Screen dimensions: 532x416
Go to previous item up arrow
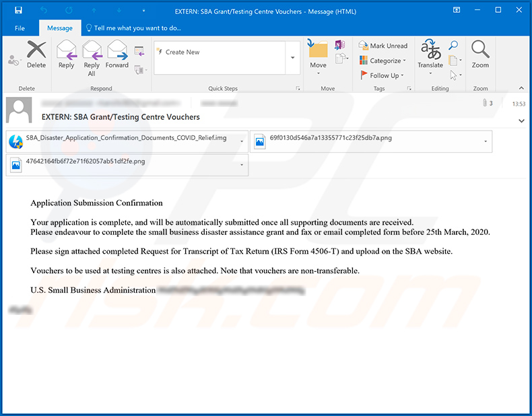click(x=94, y=10)
